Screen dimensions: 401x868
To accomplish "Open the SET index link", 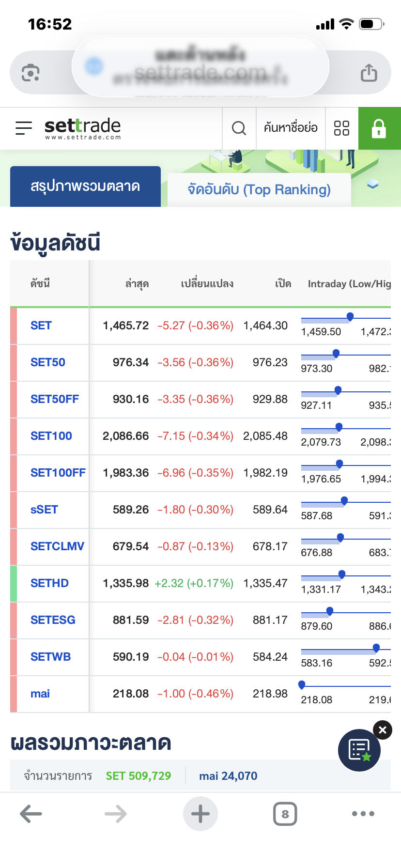I will 41,325.
